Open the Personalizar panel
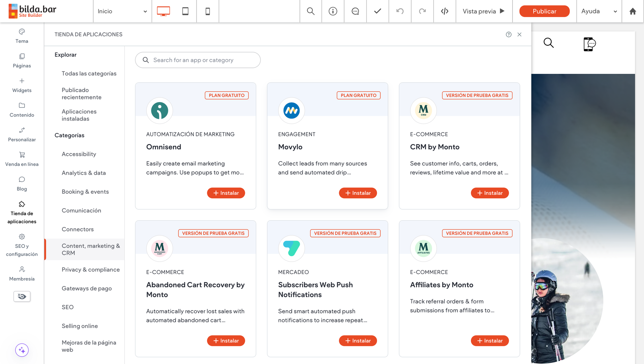644x364 pixels. (22, 135)
